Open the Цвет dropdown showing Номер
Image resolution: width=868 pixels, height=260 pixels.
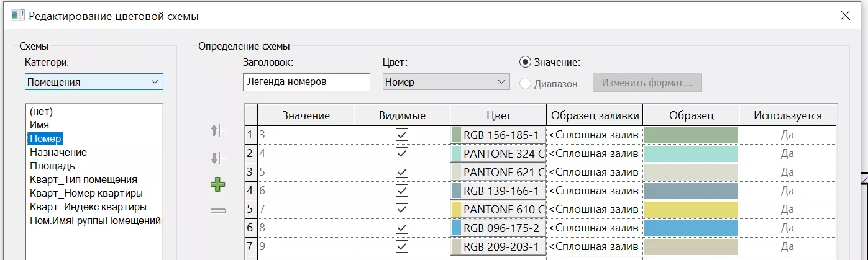pos(445,82)
